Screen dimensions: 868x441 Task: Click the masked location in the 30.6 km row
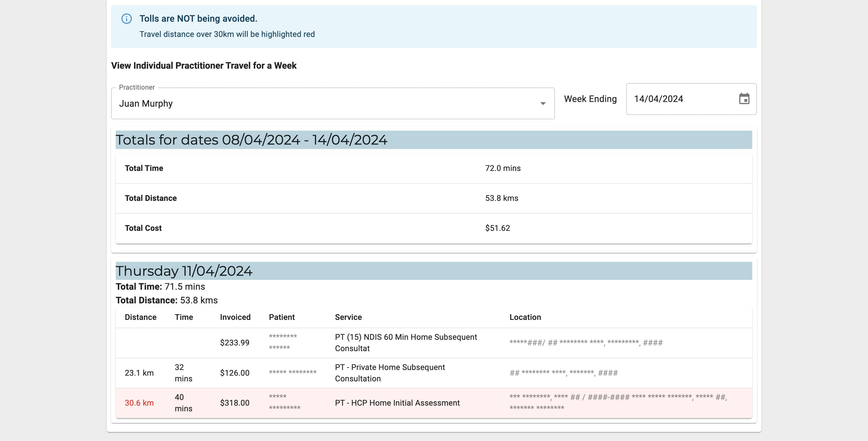[618, 402]
